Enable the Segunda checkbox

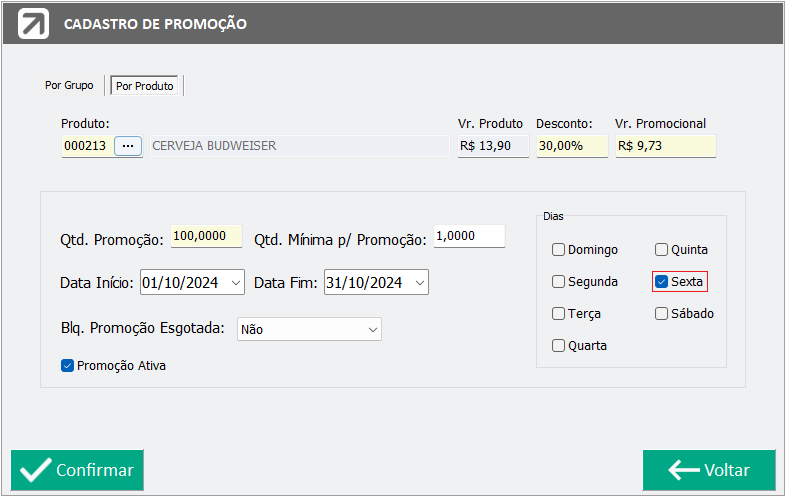click(559, 282)
